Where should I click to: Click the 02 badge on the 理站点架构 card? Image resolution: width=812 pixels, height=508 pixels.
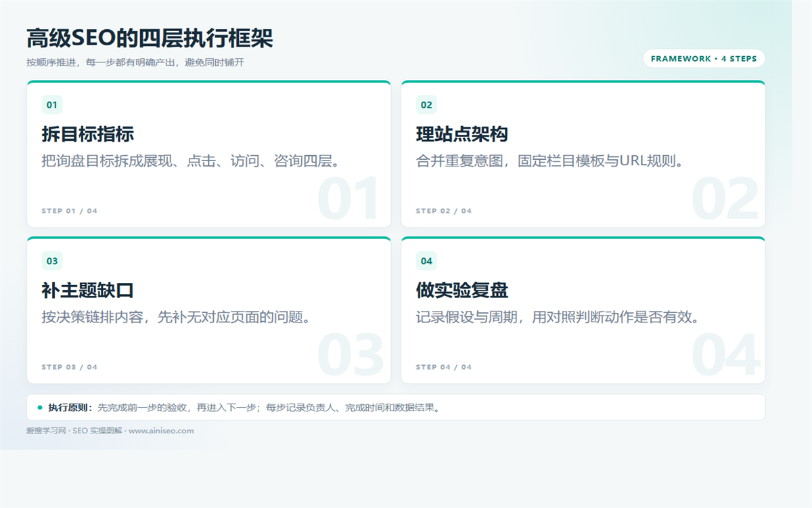(x=426, y=105)
